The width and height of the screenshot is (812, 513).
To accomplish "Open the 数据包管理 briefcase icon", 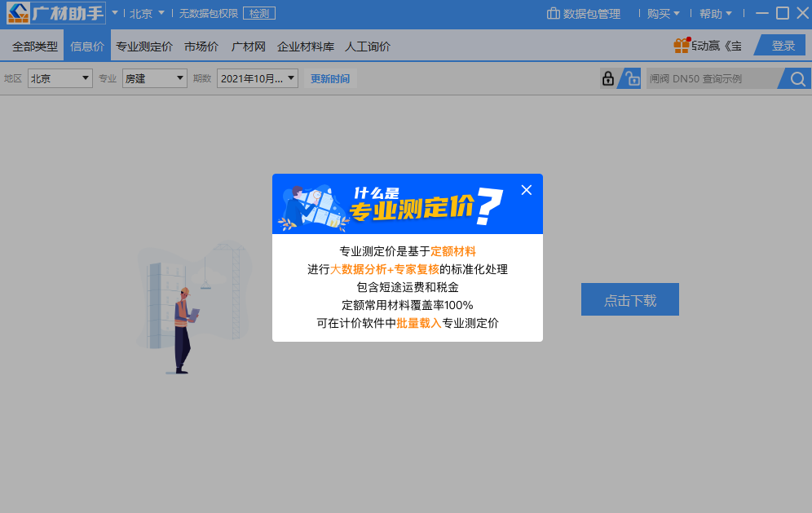I will coord(554,14).
